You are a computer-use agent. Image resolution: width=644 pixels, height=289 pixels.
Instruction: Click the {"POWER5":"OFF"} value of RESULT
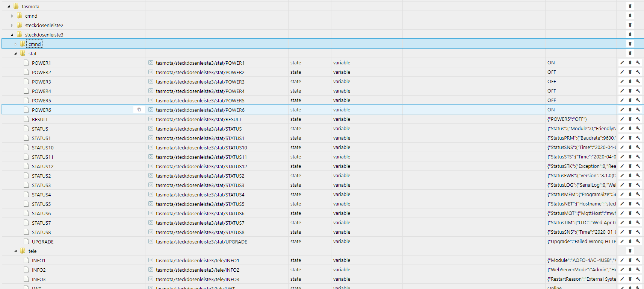coord(567,119)
